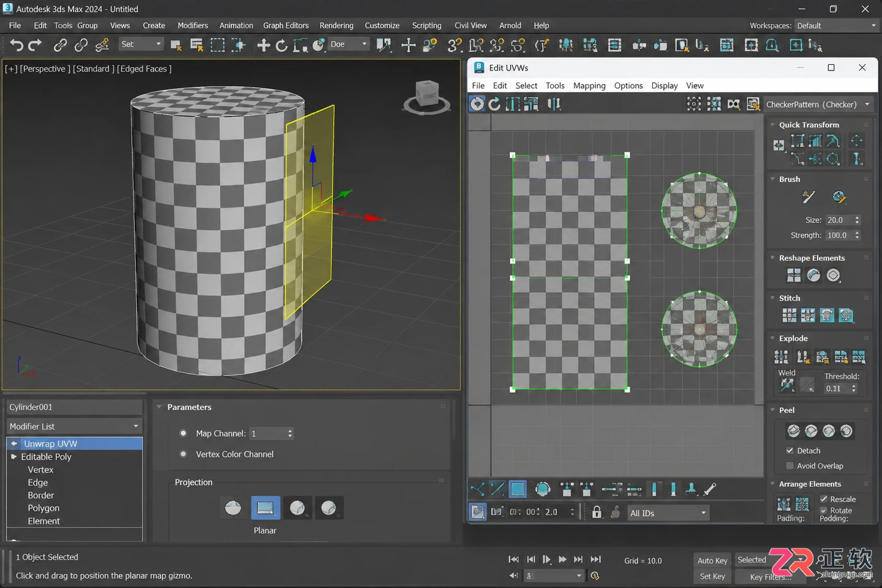Open the Modifiers menu in main menu bar
Screen dimensions: 882x588
click(192, 26)
